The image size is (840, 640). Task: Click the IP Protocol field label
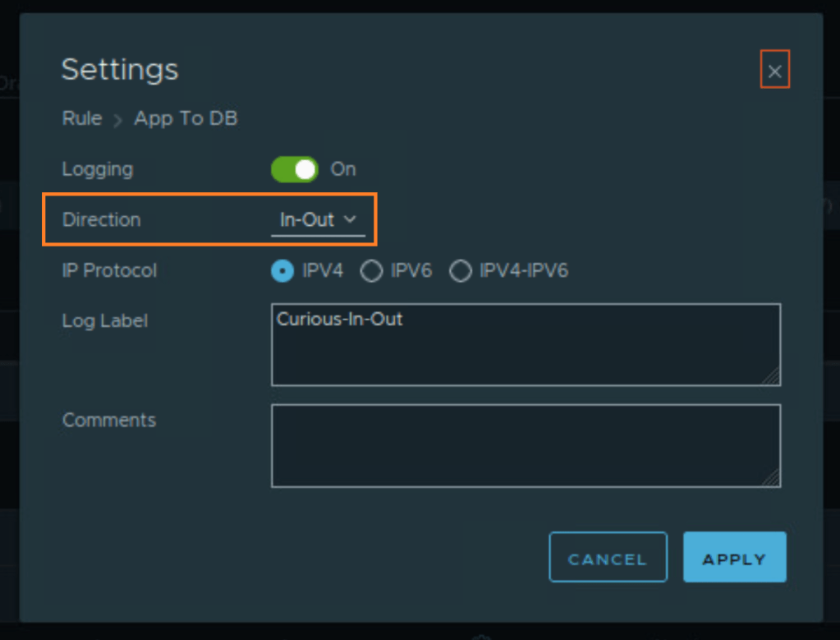(109, 270)
